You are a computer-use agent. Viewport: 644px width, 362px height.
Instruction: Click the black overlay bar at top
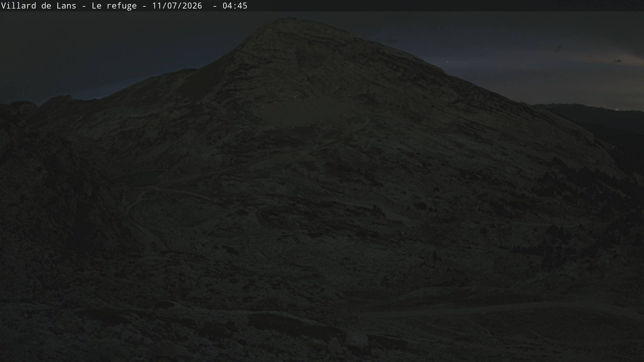[x=322, y=6]
